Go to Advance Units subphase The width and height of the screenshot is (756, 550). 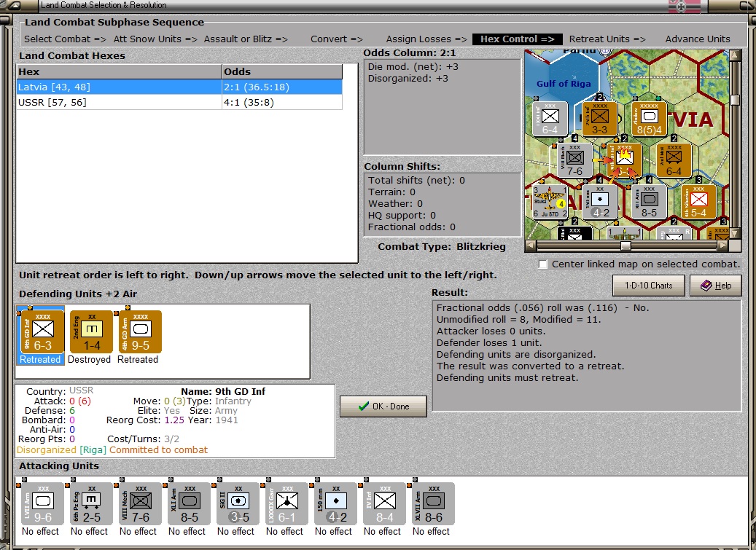[698, 39]
